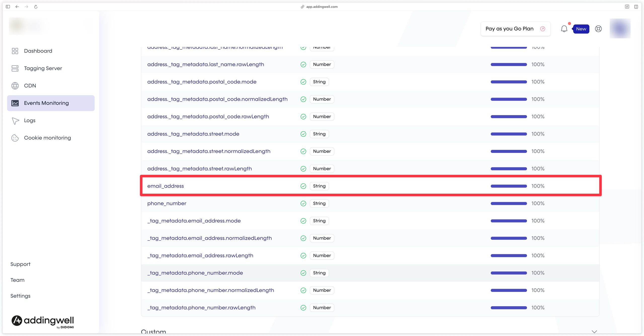Click address._tag_metadata.postal_code.normalizedLength text
The width and height of the screenshot is (644, 336).
[217, 99]
